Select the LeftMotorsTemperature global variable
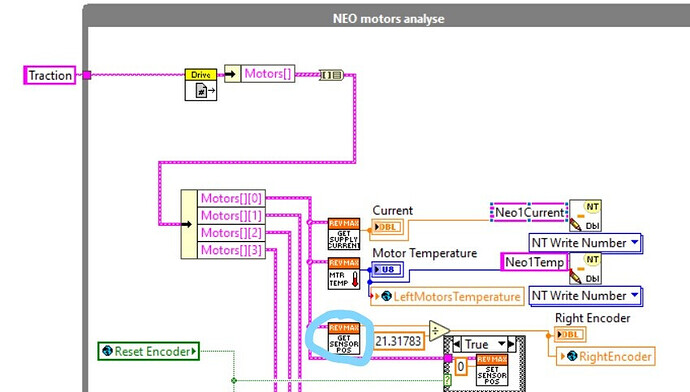Viewport: 690px width, 392px height. coord(447,297)
